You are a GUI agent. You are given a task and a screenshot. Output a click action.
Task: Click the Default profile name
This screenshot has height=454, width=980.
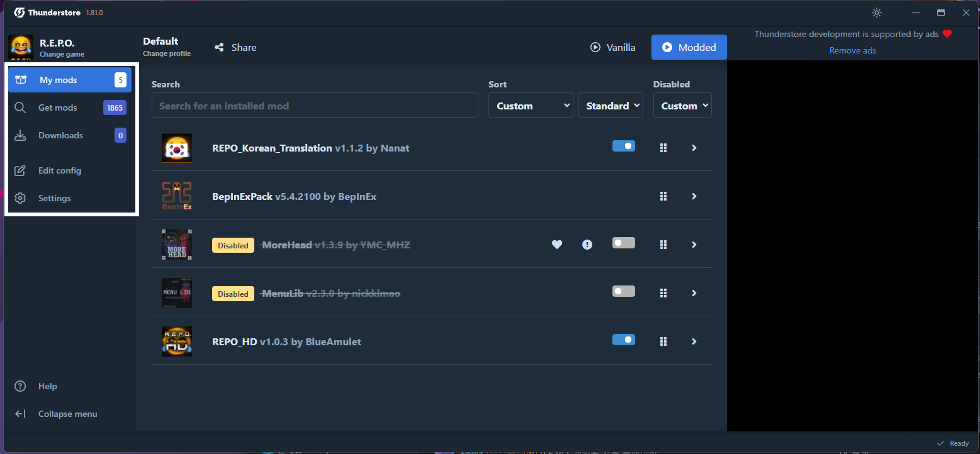point(161,41)
